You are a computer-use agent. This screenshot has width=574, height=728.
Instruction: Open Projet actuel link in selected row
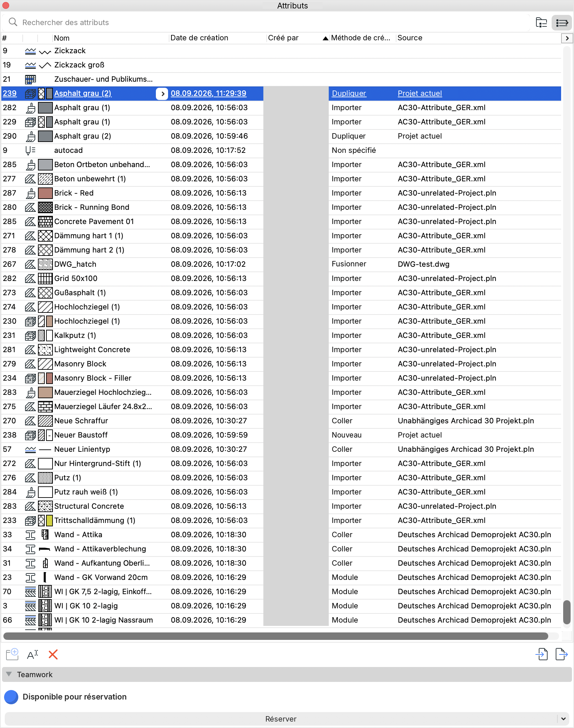pos(420,94)
